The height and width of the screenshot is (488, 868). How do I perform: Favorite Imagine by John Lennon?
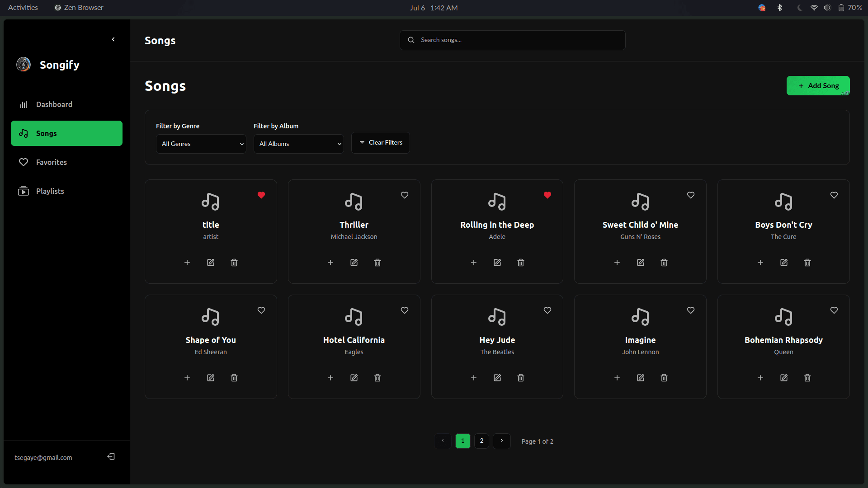click(x=691, y=310)
